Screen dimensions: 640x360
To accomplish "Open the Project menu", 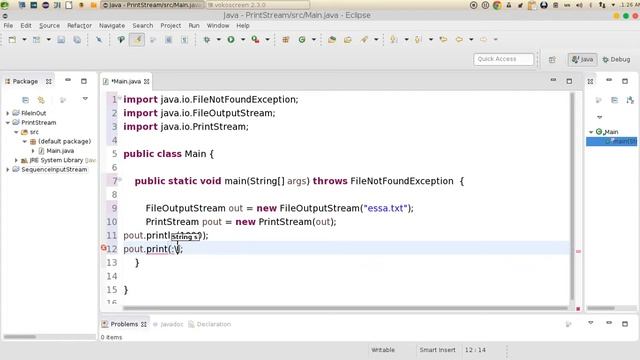I will point(171,25).
